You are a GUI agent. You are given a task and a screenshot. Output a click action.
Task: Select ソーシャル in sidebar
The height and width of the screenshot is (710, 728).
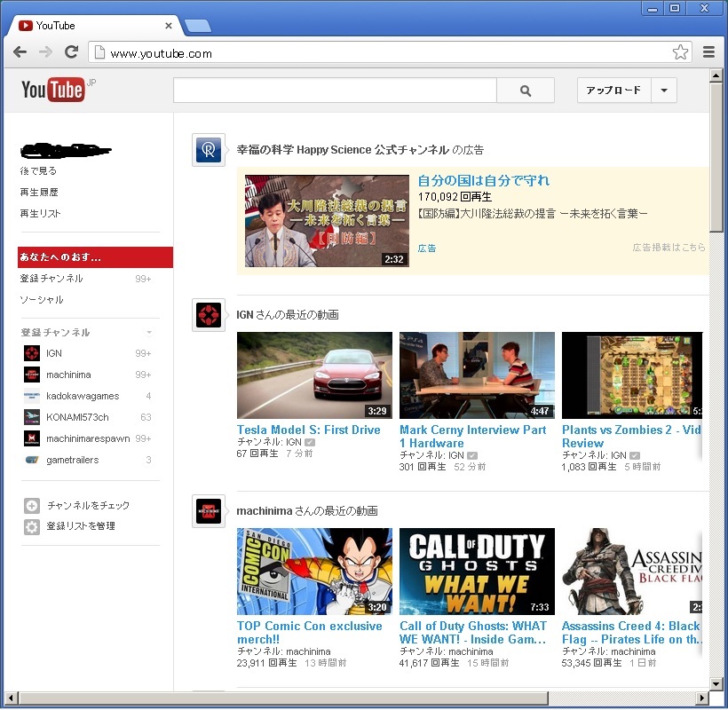point(42,300)
